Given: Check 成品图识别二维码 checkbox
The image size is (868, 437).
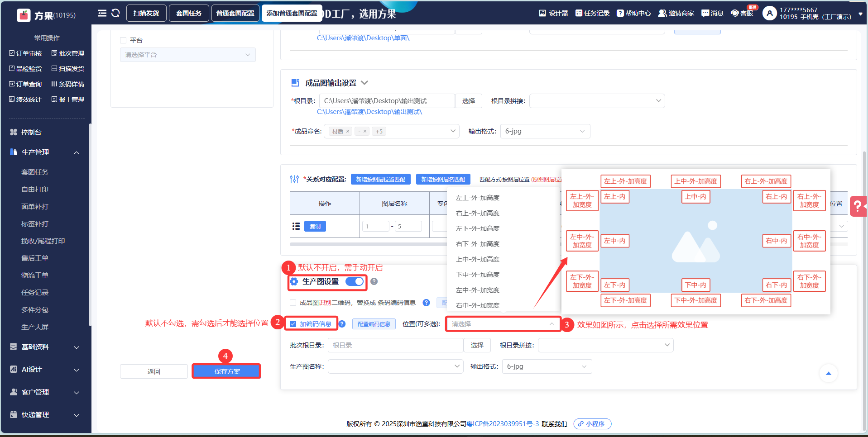Looking at the screenshot, I should pos(293,303).
